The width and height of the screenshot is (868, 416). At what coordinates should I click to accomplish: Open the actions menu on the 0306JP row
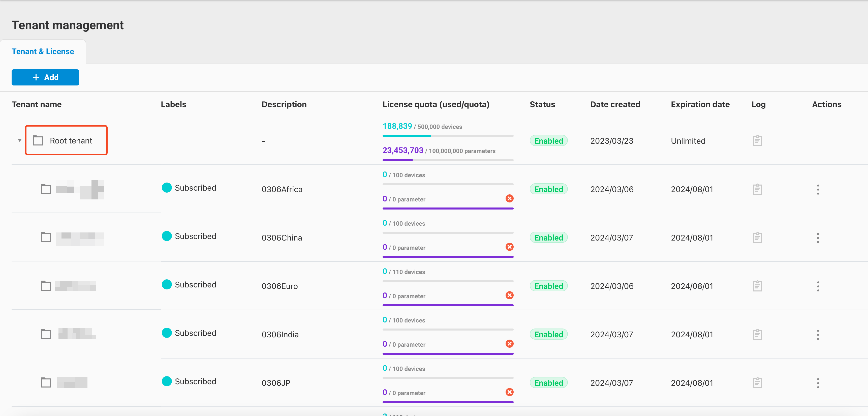[x=818, y=383]
